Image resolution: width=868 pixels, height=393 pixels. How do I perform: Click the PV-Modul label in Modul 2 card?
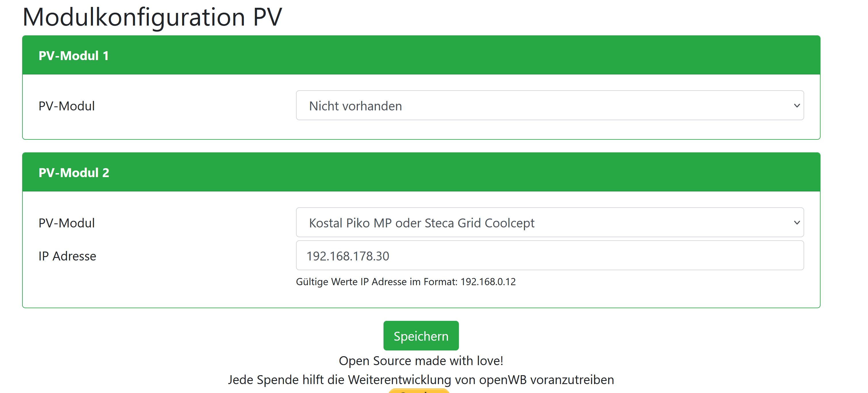pos(67,223)
